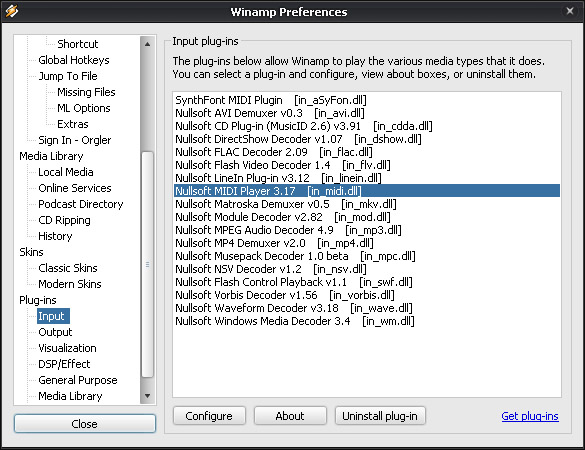Click the sidebar scroll up arrow

[x=147, y=44]
